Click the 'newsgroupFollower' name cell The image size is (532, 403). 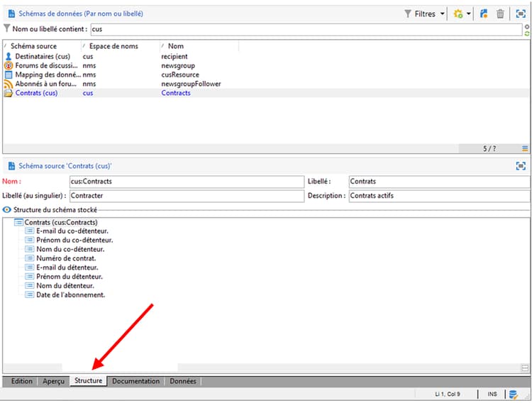click(x=191, y=84)
